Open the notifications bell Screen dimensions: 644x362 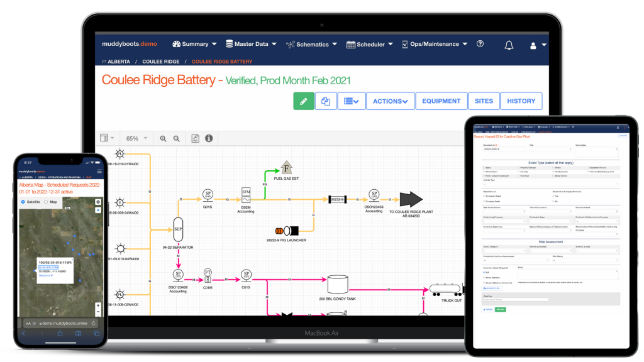click(x=509, y=45)
